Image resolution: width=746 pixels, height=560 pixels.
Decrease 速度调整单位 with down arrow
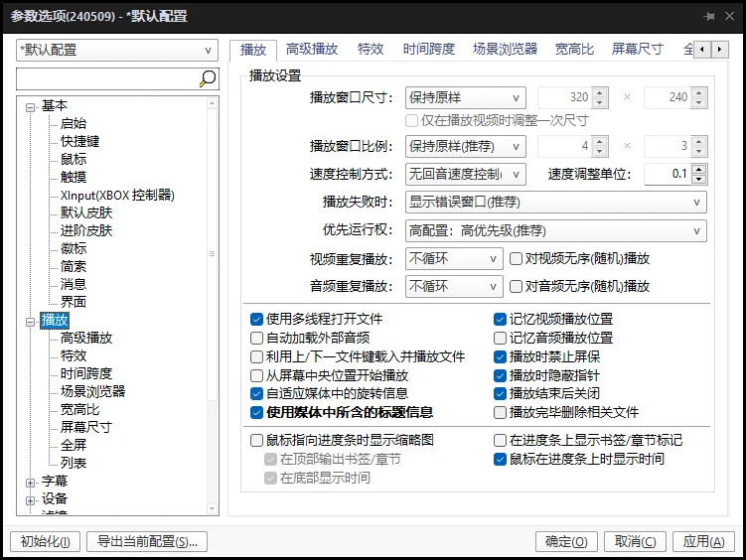pyautogui.click(x=698, y=179)
